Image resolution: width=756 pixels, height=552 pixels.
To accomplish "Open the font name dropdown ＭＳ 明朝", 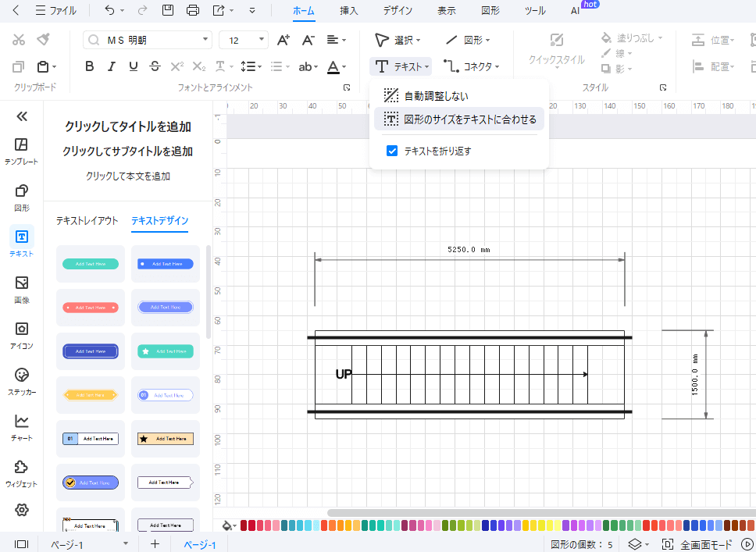I will 148,40.
